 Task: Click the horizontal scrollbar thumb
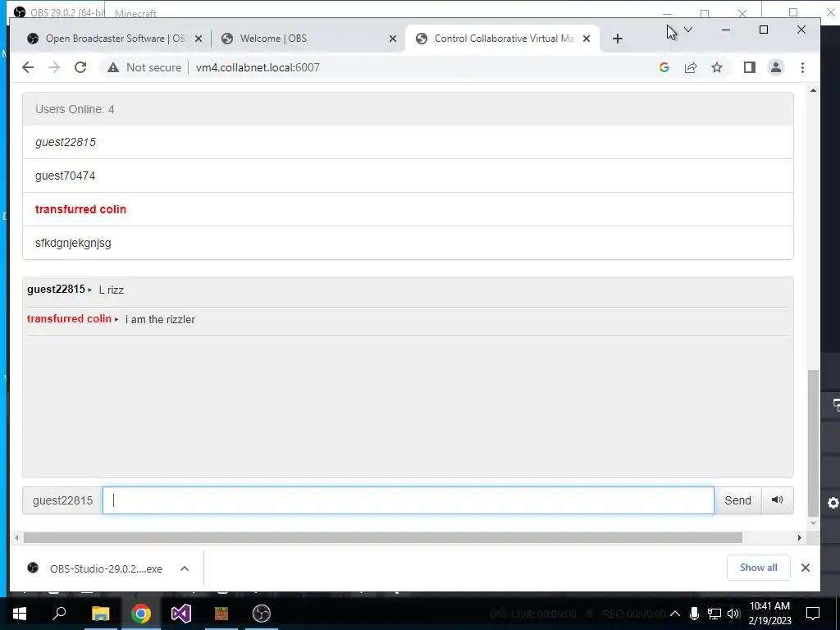(382, 537)
